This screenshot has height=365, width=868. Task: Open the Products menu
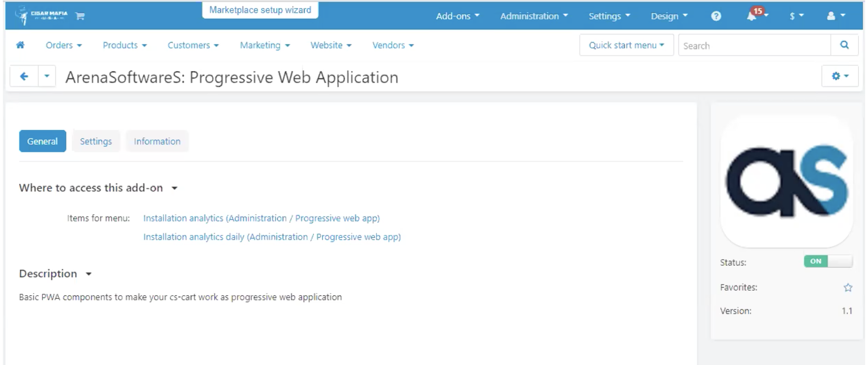pyautogui.click(x=125, y=45)
